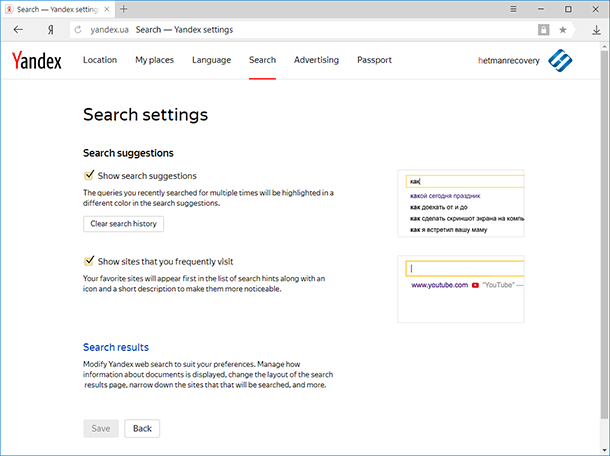Click the Search settings heading
The width and height of the screenshot is (610, 456).
145,114
